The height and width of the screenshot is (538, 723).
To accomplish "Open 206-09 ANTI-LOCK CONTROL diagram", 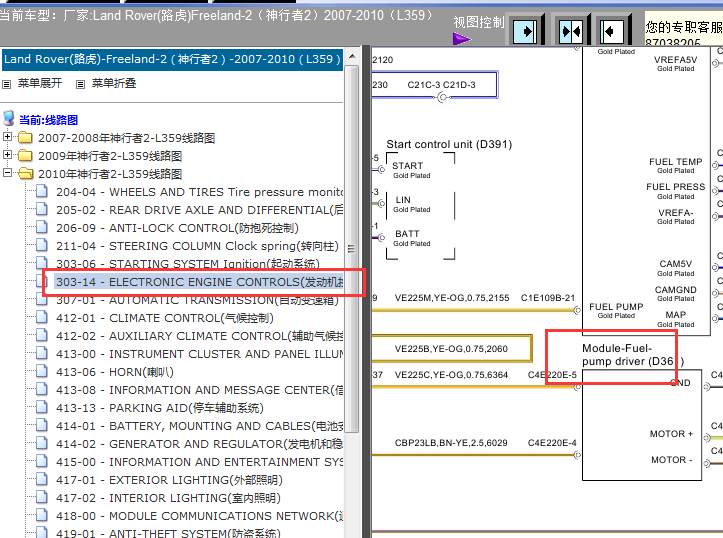I will [x=177, y=228].
